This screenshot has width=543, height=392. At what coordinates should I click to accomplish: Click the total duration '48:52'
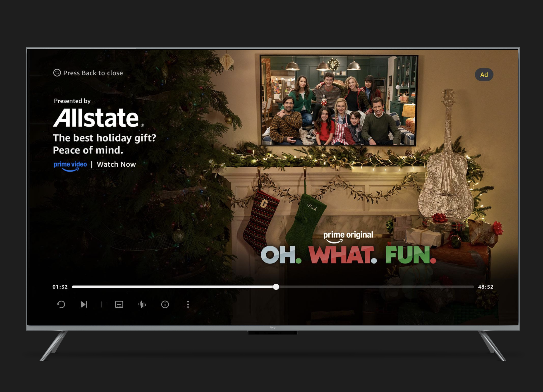485,287
